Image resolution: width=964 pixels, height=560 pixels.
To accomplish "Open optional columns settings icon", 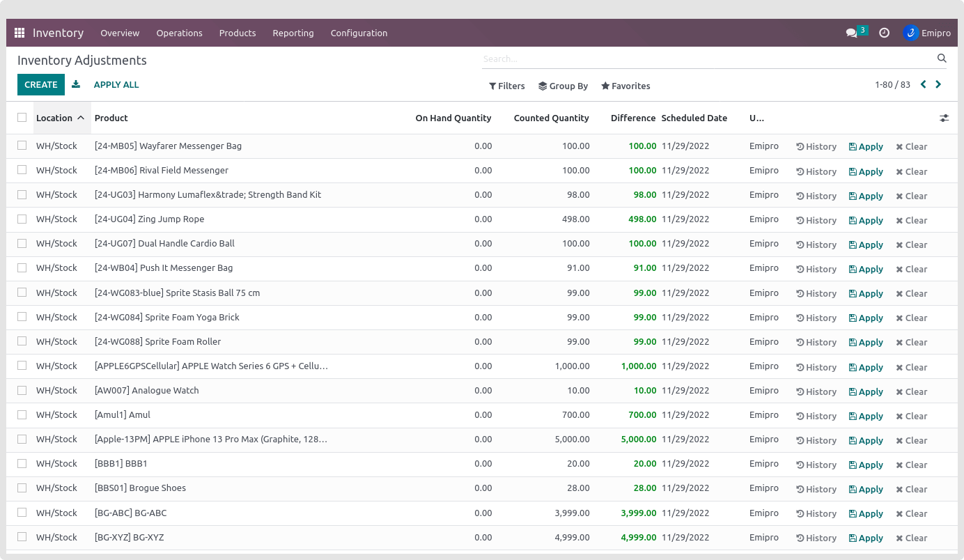I will [x=944, y=118].
